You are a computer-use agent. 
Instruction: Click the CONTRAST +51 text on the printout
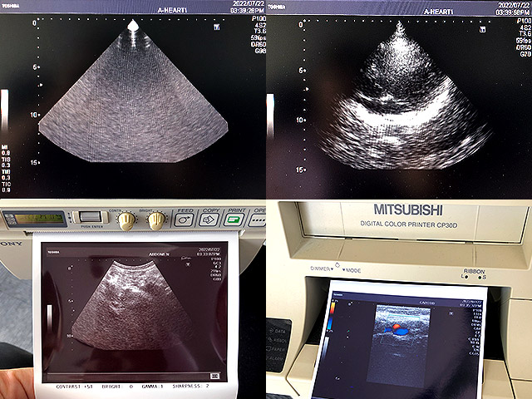pos(76,386)
